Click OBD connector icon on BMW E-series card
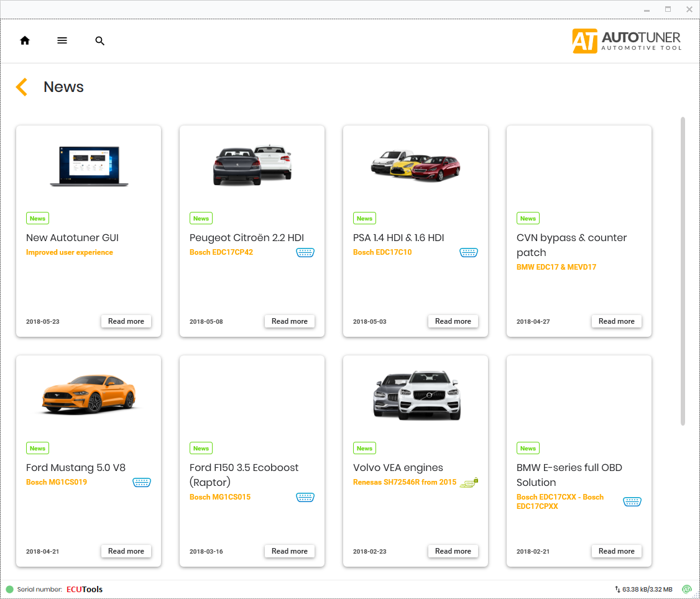Viewport: 700px width, 599px height. click(x=632, y=501)
